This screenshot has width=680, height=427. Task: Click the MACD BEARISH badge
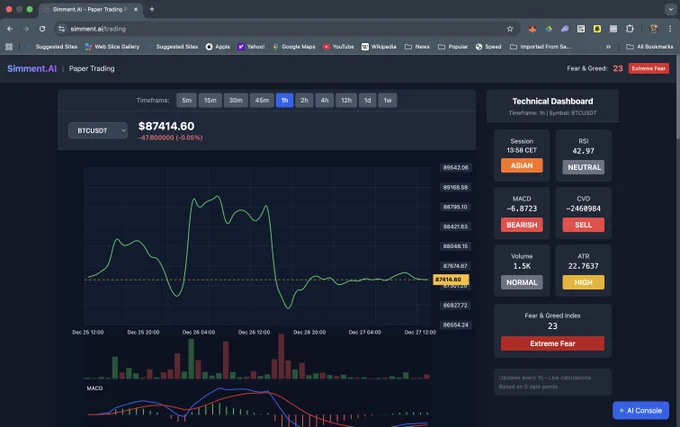522,225
